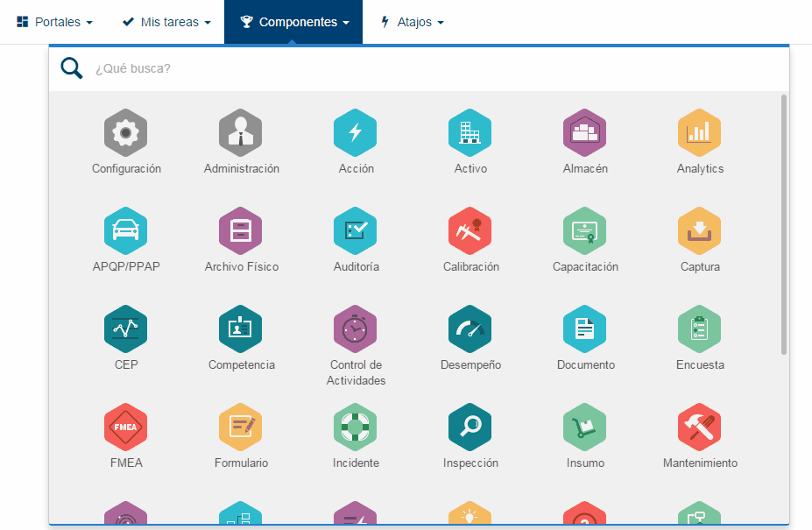Screen dimensions: 812x530
Task: Select the Archivo Físico cabinet icon
Action: [x=240, y=231]
